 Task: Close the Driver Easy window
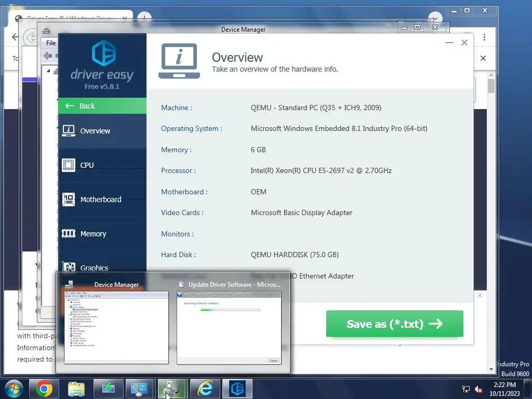[x=464, y=43]
